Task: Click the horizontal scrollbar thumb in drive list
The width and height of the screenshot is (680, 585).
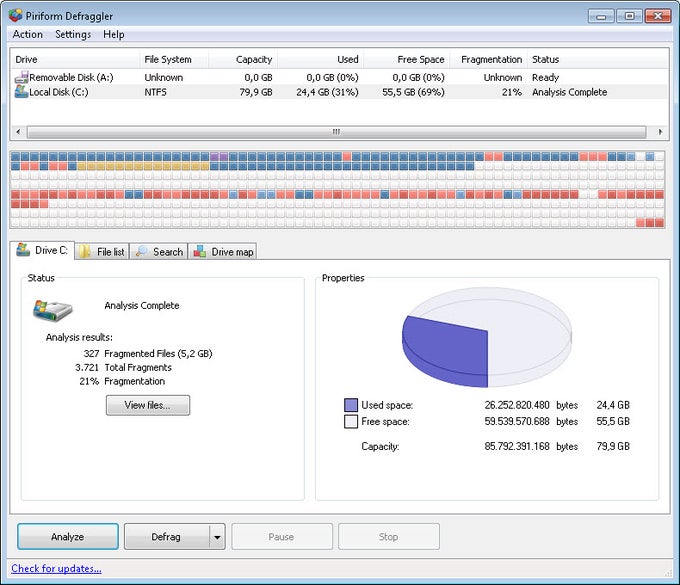Action: point(336,131)
